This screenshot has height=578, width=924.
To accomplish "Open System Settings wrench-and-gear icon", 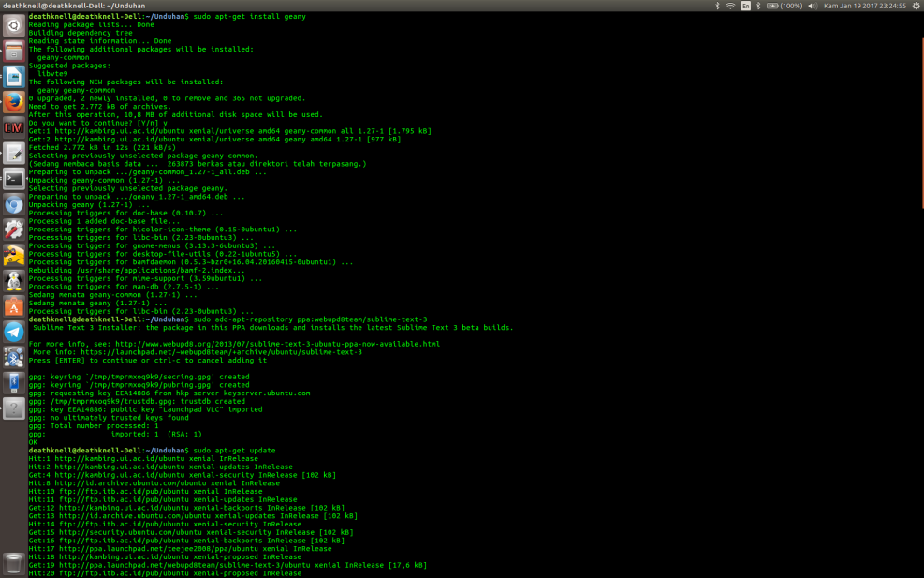I will [13, 230].
